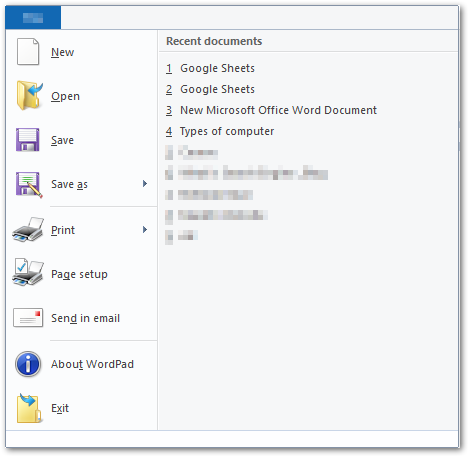The height and width of the screenshot is (457, 469).
Task: Click the printer icon next to Print
Action: tap(28, 230)
